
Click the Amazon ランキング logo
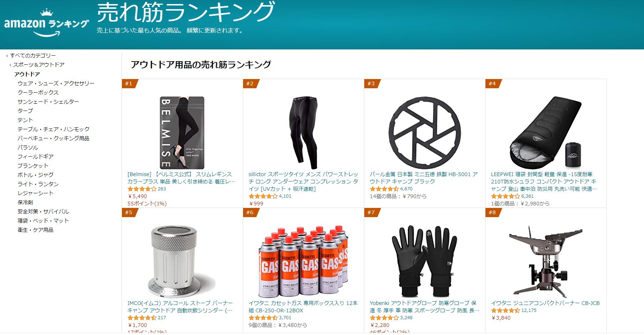(x=46, y=23)
